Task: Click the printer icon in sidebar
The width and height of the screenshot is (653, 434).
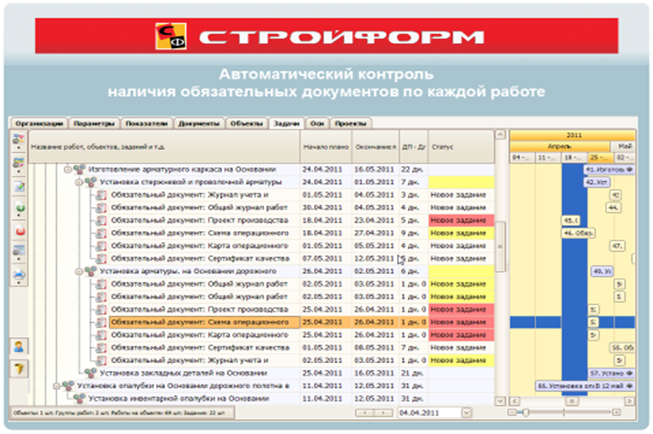Action: 19,275
